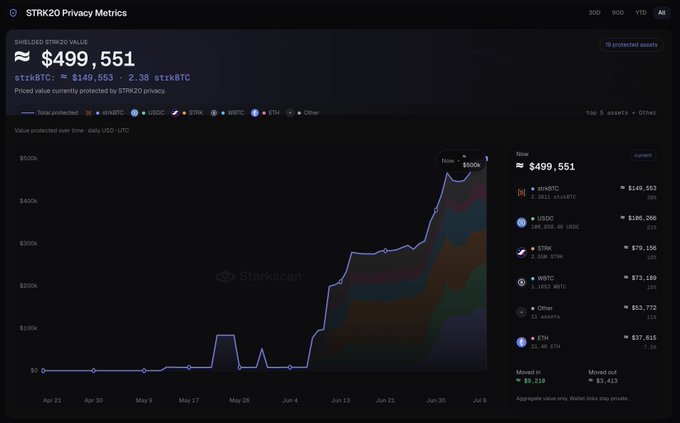Image resolution: width=680 pixels, height=423 pixels.
Task: Select the 30D time range tab
Action: [594, 13]
